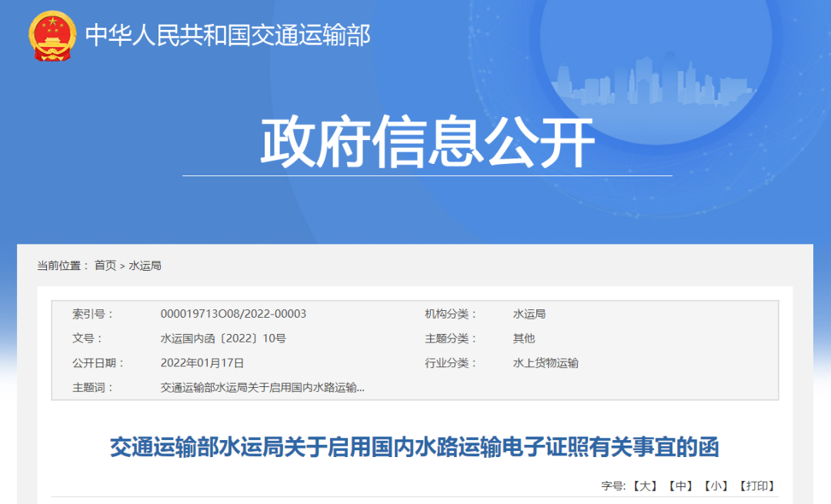Click the 索引号 field label

(x=92, y=314)
